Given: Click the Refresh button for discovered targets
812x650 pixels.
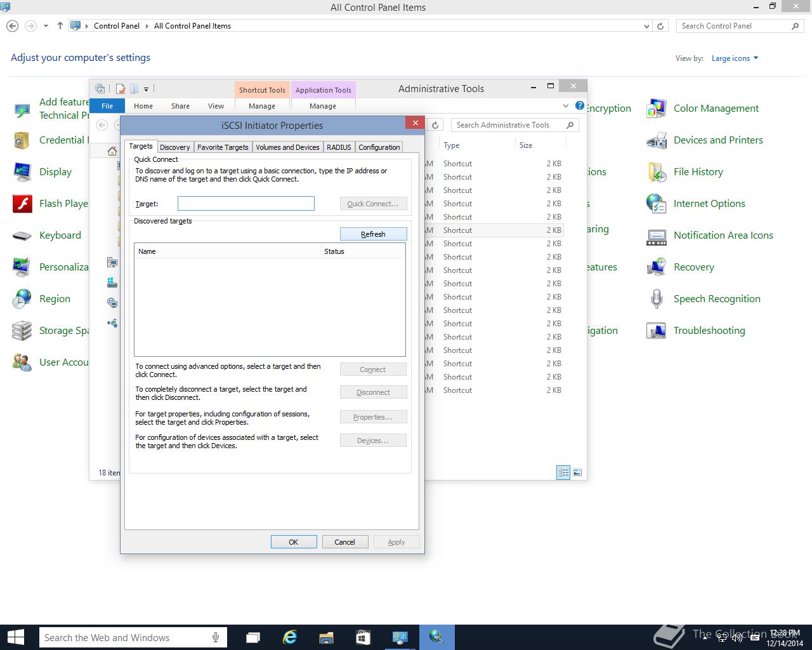Looking at the screenshot, I should tap(373, 234).
